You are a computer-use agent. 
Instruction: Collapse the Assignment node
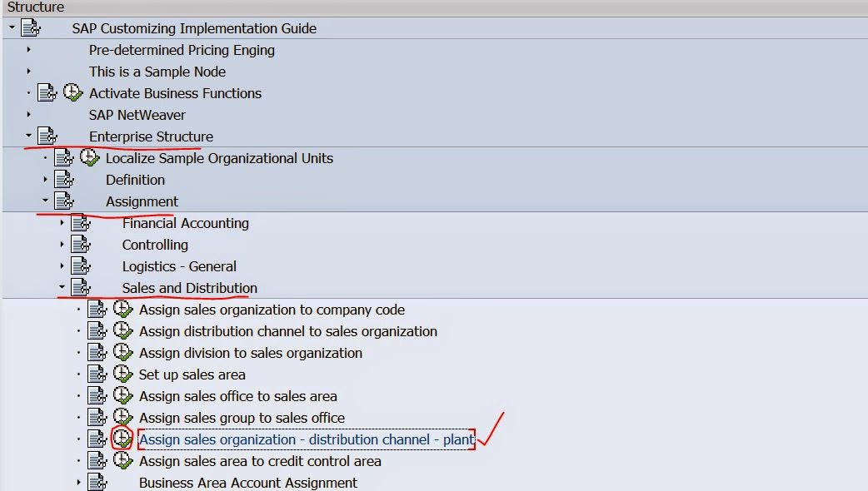(x=45, y=201)
